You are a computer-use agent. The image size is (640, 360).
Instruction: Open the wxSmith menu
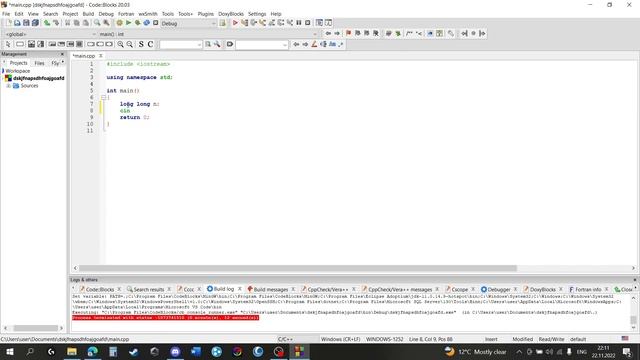click(148, 14)
